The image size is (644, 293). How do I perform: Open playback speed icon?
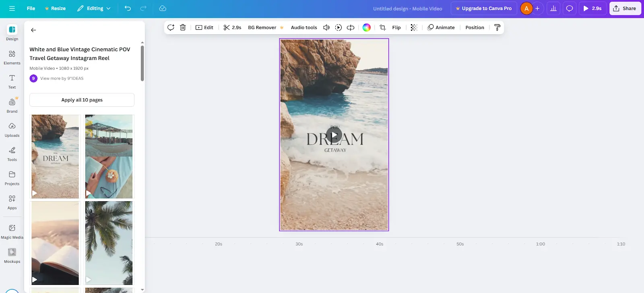point(339,27)
